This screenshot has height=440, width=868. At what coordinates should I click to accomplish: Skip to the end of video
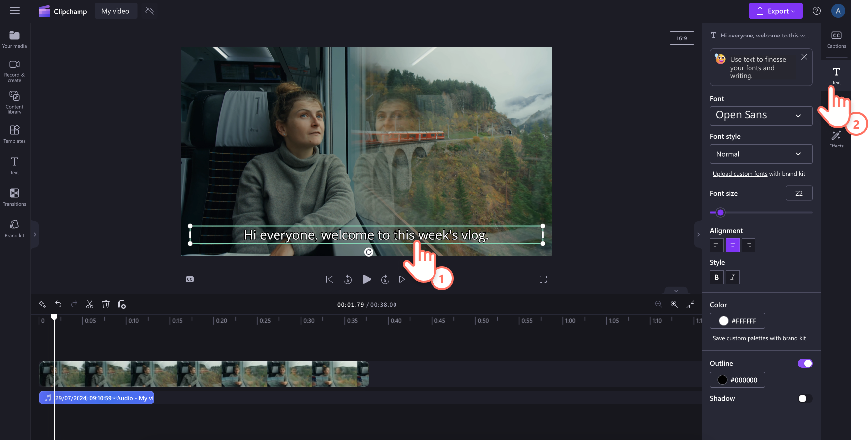tap(403, 279)
